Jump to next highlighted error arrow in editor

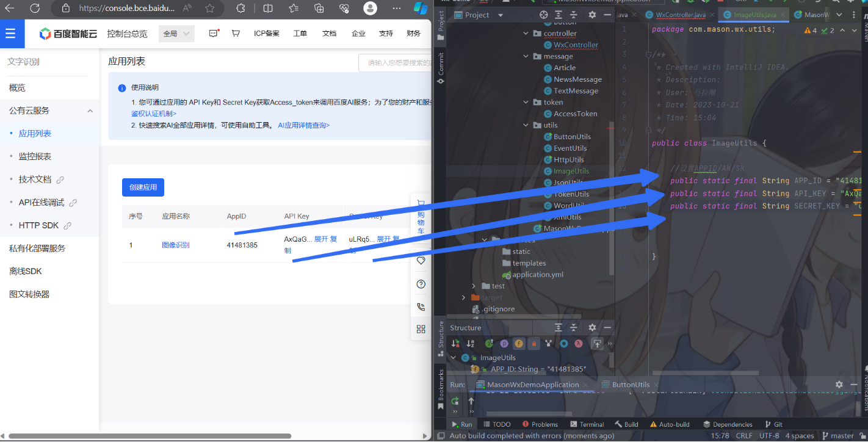(855, 30)
